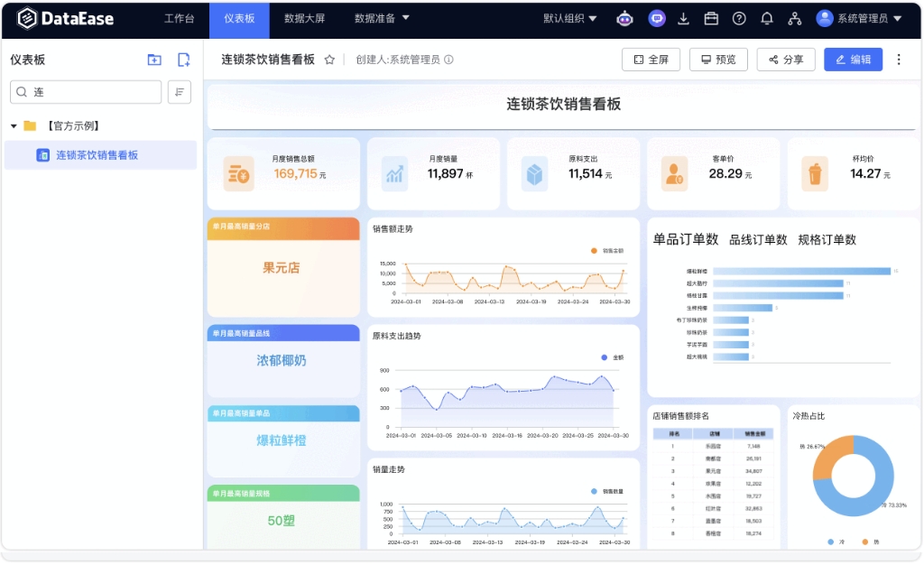
Task: Click the raw material cost box icon
Action: pyautogui.click(x=534, y=174)
